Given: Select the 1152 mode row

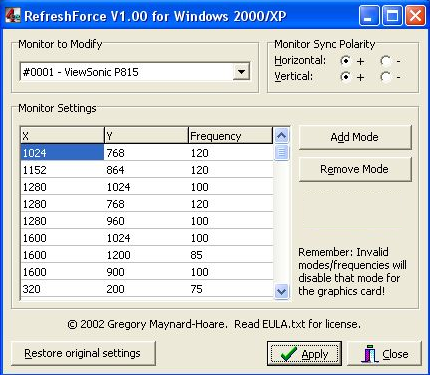Looking at the screenshot, I should pyautogui.click(x=147, y=170).
